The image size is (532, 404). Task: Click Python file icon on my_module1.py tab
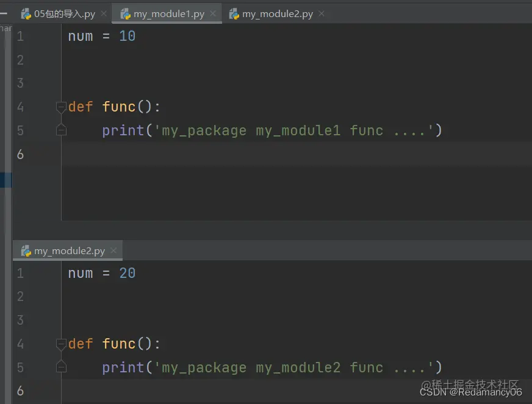(x=125, y=14)
